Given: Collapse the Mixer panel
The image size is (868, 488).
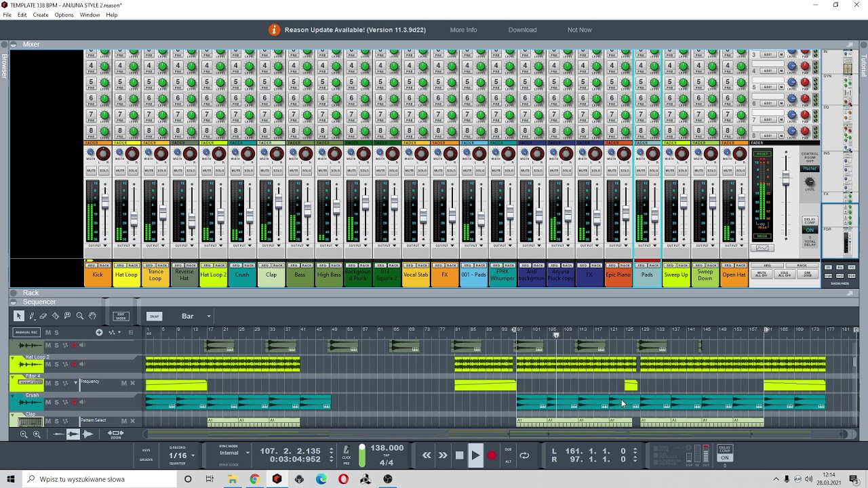Looking at the screenshot, I should coord(14,45).
